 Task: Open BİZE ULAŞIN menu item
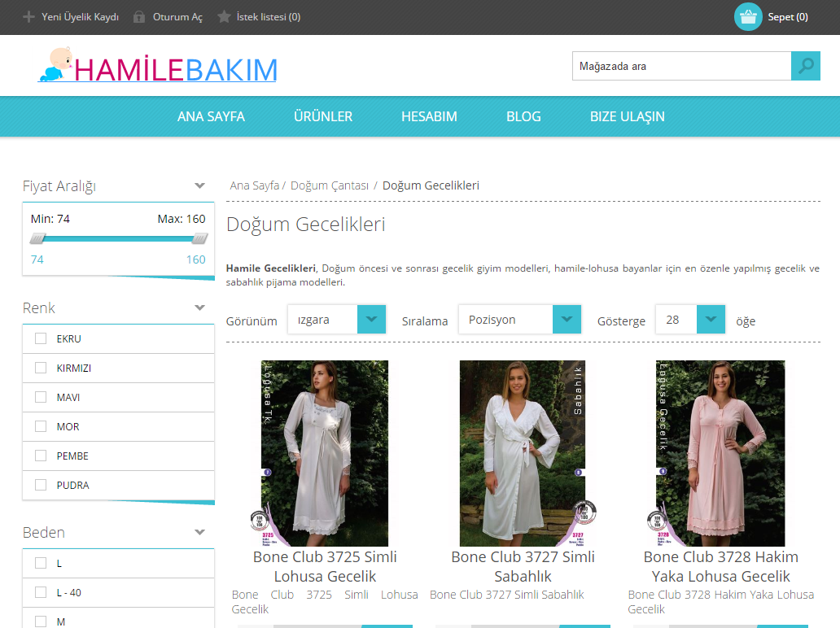(x=628, y=116)
